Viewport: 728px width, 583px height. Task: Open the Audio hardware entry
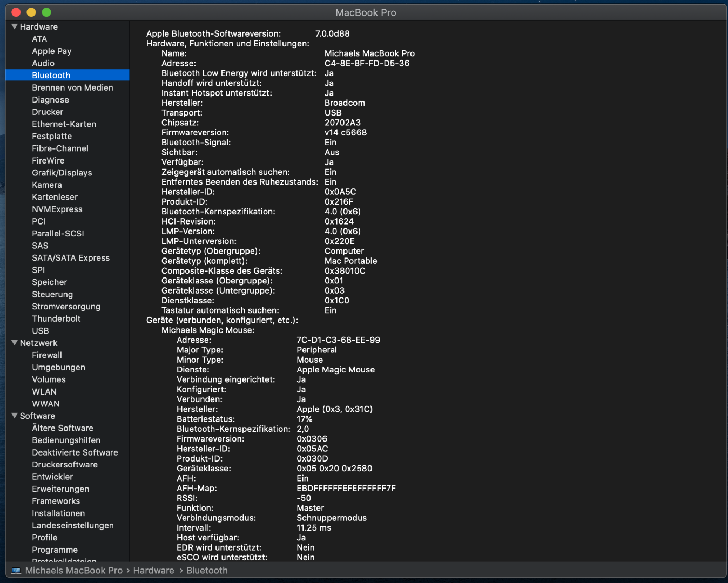(43, 63)
